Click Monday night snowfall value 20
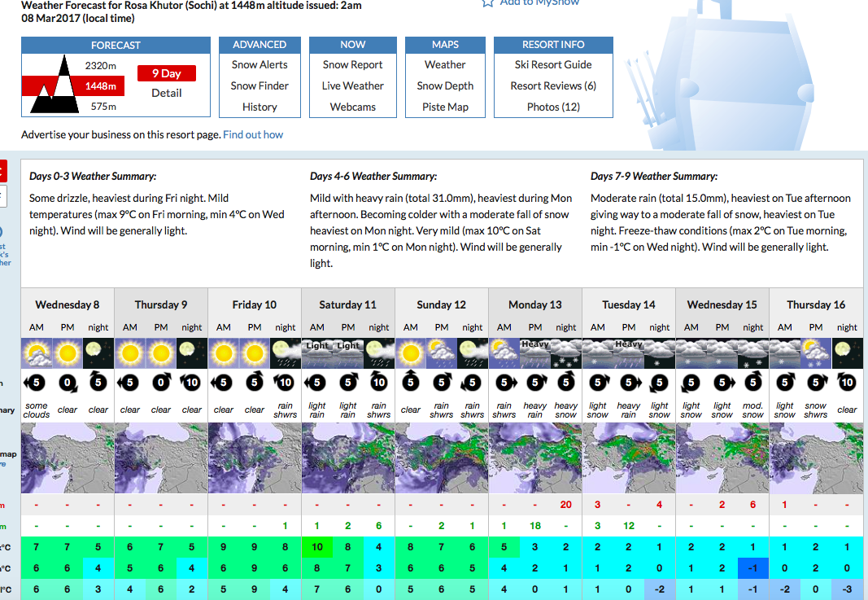This screenshot has height=600, width=868. (x=565, y=505)
